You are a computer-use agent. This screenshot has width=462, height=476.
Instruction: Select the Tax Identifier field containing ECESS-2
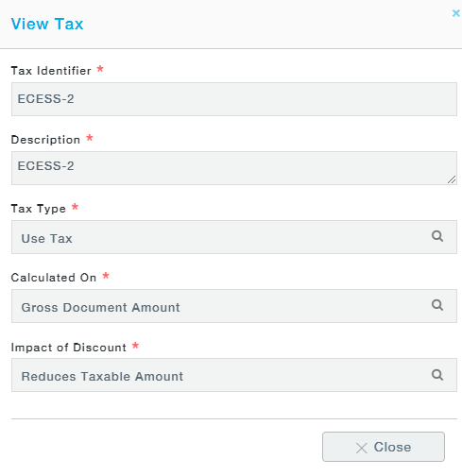[x=234, y=99]
